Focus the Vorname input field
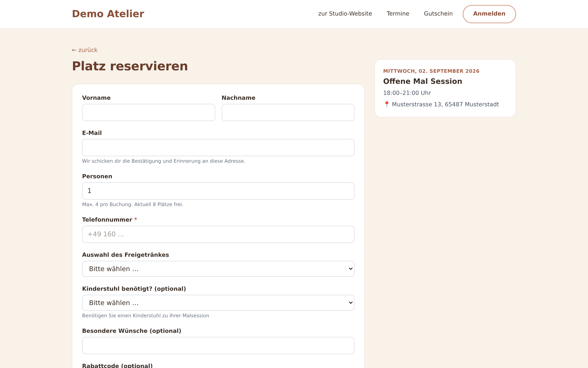588x368 pixels. point(148,112)
